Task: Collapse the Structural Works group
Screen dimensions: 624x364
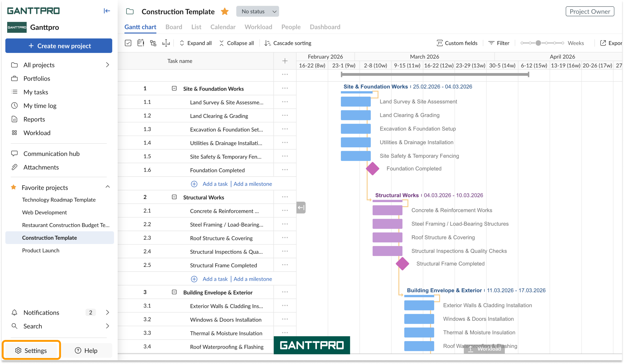Action: pos(174,197)
